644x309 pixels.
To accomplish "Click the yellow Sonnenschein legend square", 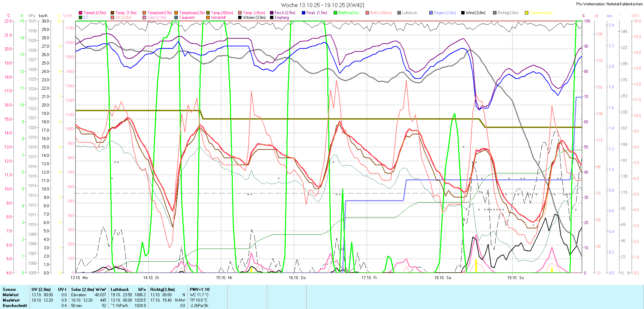I will tap(527, 13).
